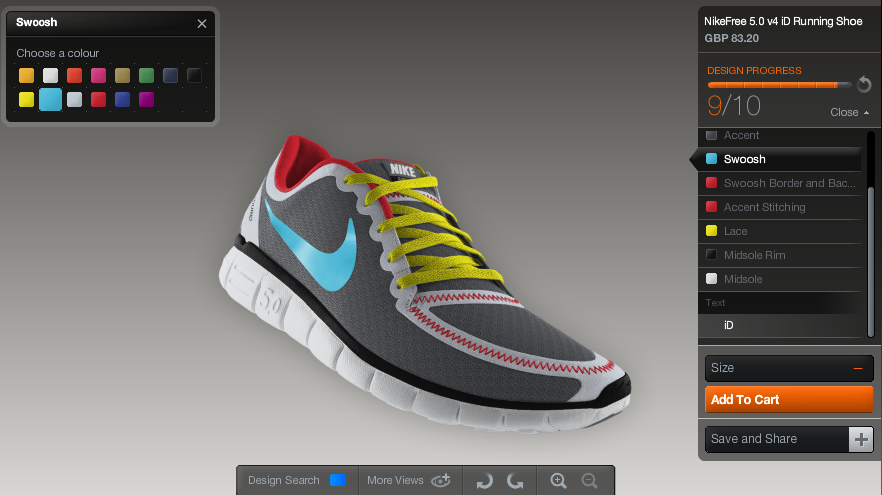The image size is (882, 495).
Task: Choose the yellow swoosh colour swatch
Action: [x=26, y=99]
